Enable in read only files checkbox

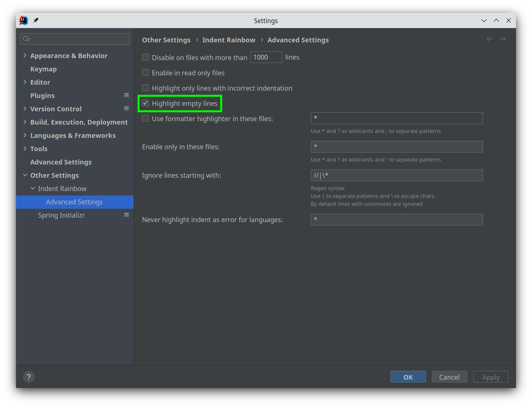145,73
